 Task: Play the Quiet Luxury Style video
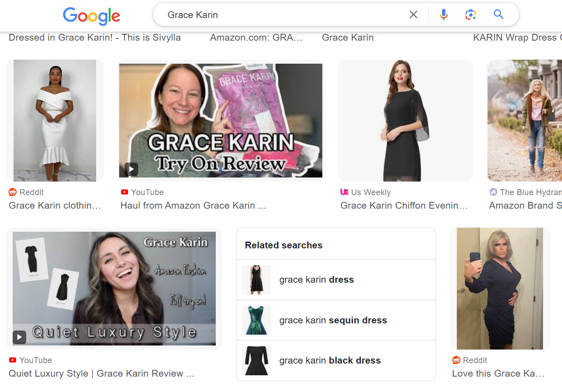[19, 337]
